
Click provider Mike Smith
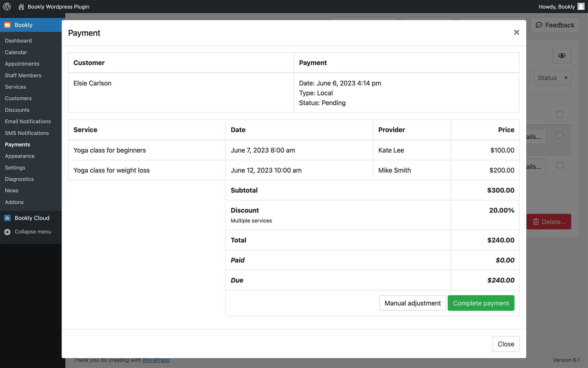pyautogui.click(x=395, y=170)
